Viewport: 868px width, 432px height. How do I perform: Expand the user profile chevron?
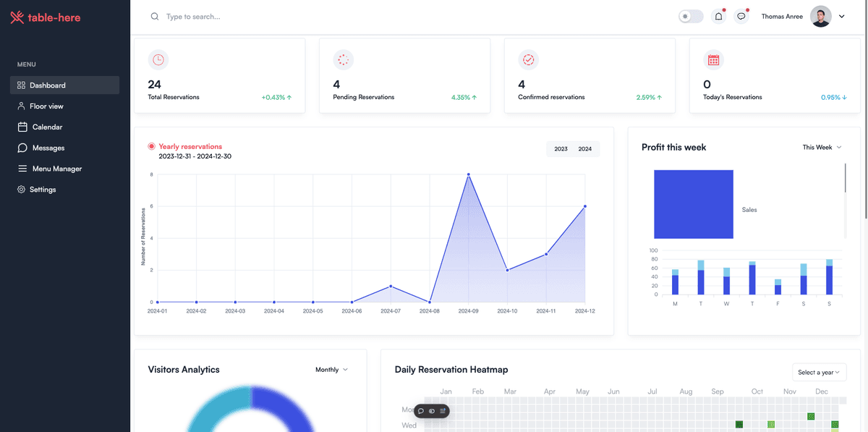(x=842, y=17)
